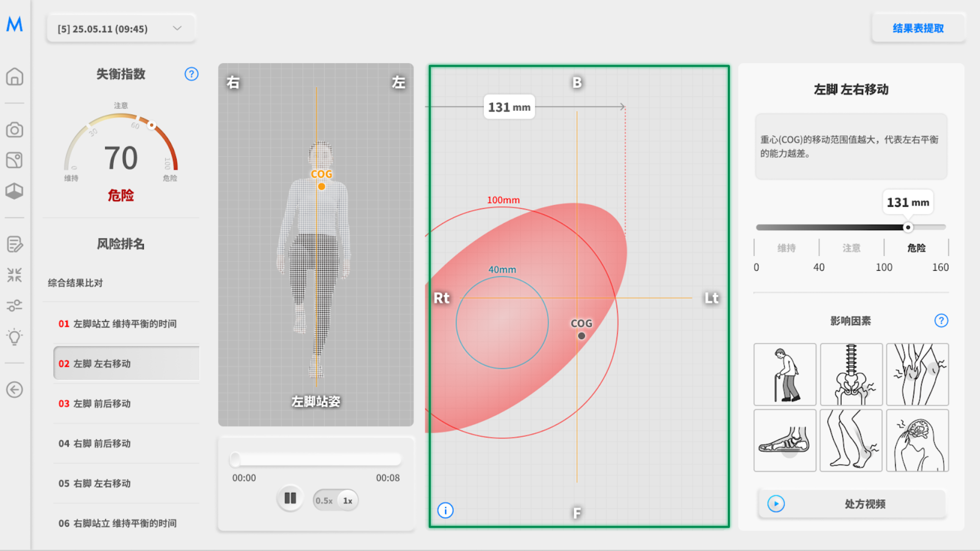This screenshot has height=551, width=980.
Task: Pause the playback
Action: pyautogui.click(x=290, y=498)
